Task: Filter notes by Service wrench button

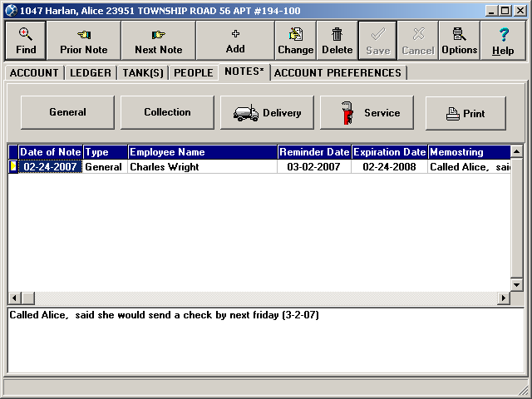Action: tap(367, 113)
